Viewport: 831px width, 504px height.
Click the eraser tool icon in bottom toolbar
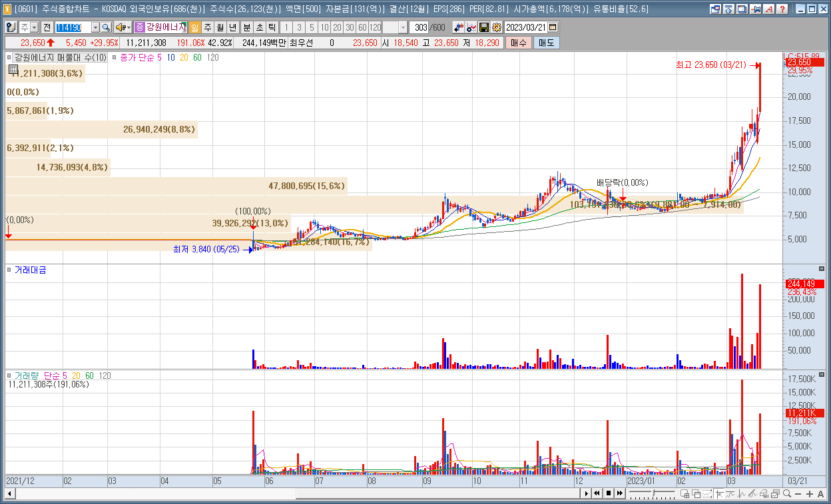click(x=764, y=493)
